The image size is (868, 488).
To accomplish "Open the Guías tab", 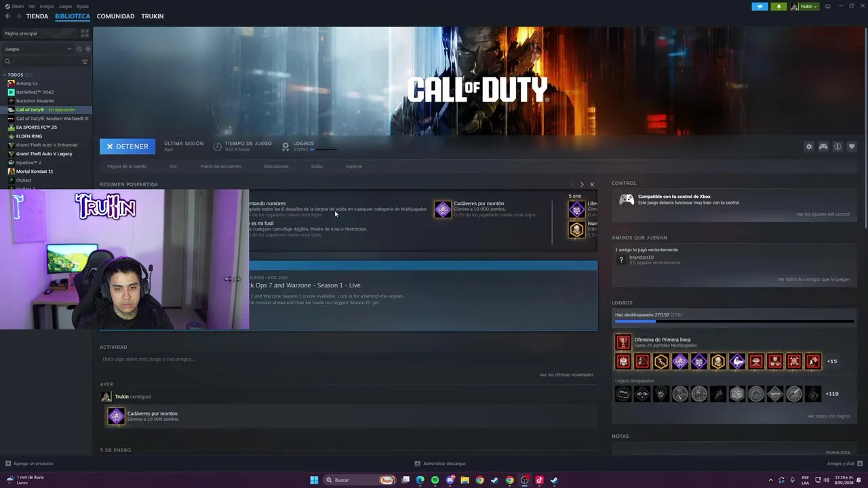I will pos(317,166).
